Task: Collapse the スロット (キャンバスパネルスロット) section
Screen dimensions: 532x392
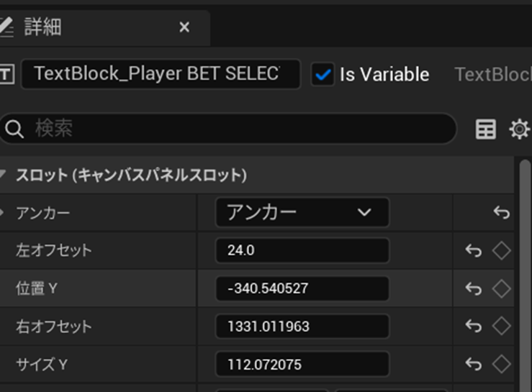Action: [x=3, y=175]
